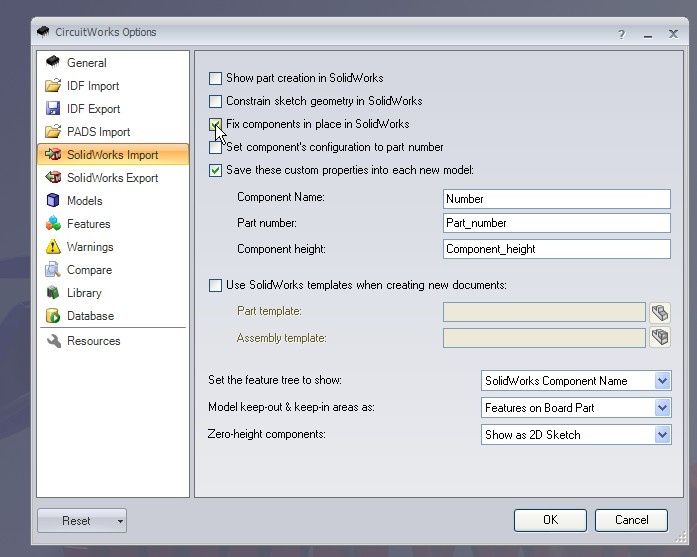Open the Features options page

click(x=113, y=224)
